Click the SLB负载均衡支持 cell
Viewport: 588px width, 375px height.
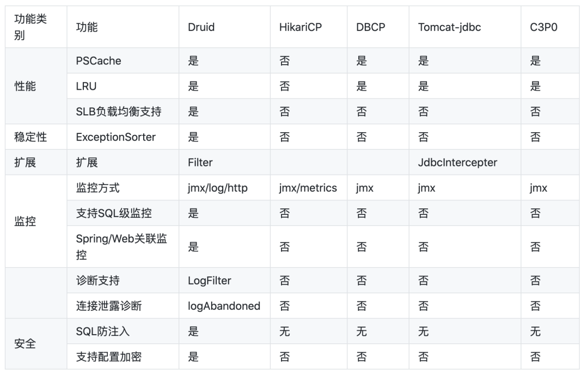[x=119, y=112]
